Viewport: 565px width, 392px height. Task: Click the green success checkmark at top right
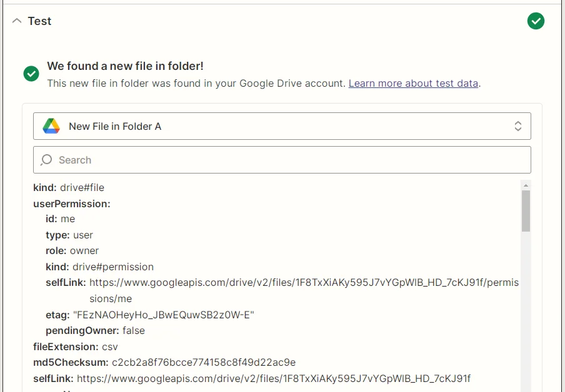coord(536,21)
